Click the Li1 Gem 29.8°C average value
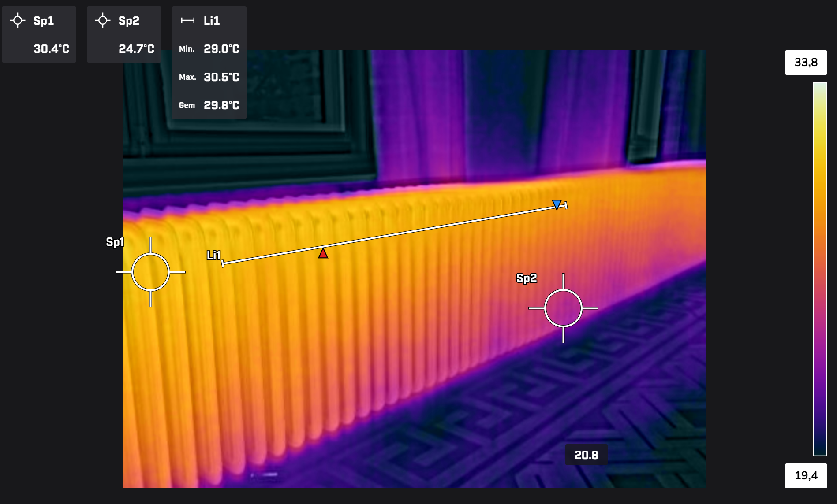 coord(221,105)
